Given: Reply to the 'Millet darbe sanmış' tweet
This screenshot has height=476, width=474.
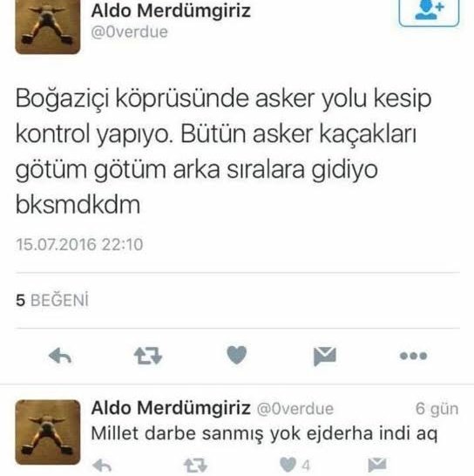Looking at the screenshot, I should pos(102,466).
